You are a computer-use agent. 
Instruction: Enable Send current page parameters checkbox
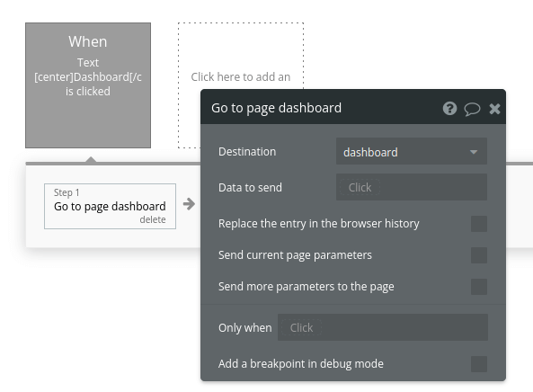479,255
